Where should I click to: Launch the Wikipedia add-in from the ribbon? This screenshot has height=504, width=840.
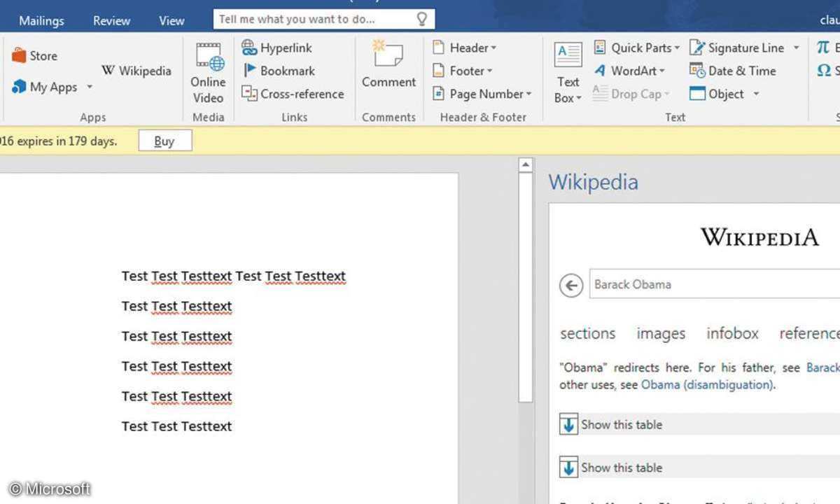(x=136, y=71)
